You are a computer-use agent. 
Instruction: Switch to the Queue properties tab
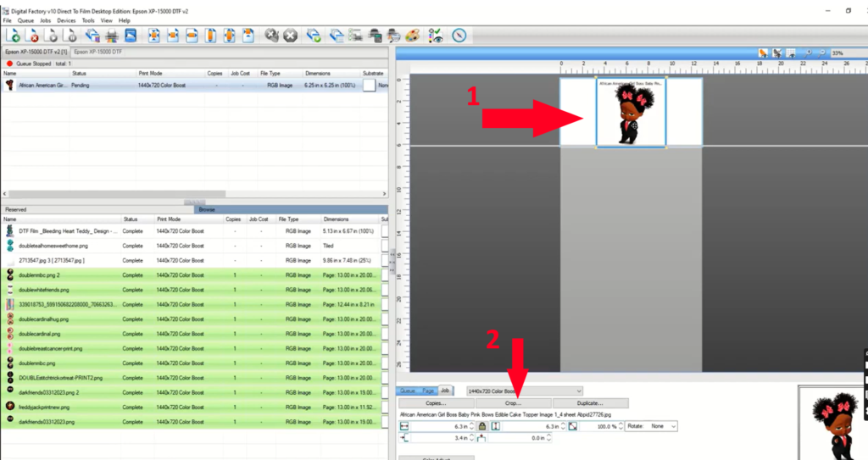click(x=408, y=391)
